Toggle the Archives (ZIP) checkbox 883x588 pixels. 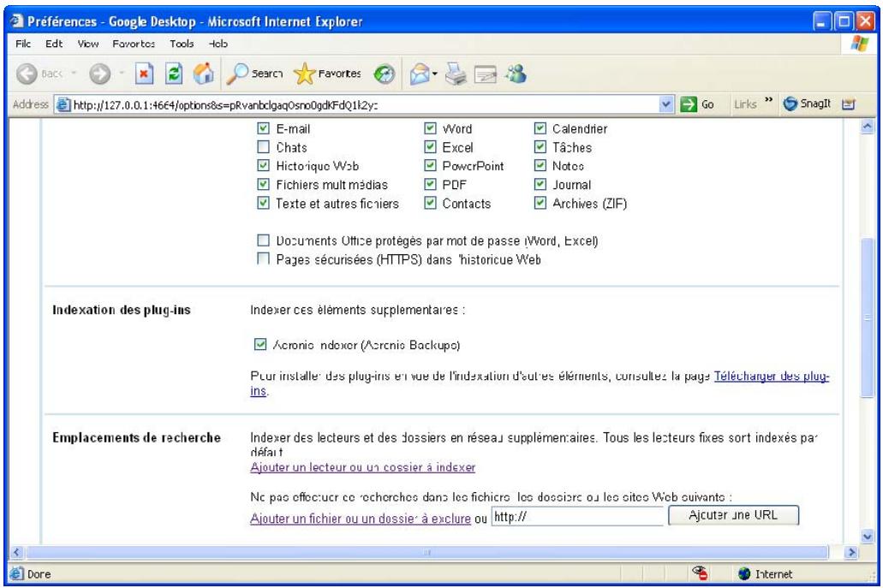(540, 203)
